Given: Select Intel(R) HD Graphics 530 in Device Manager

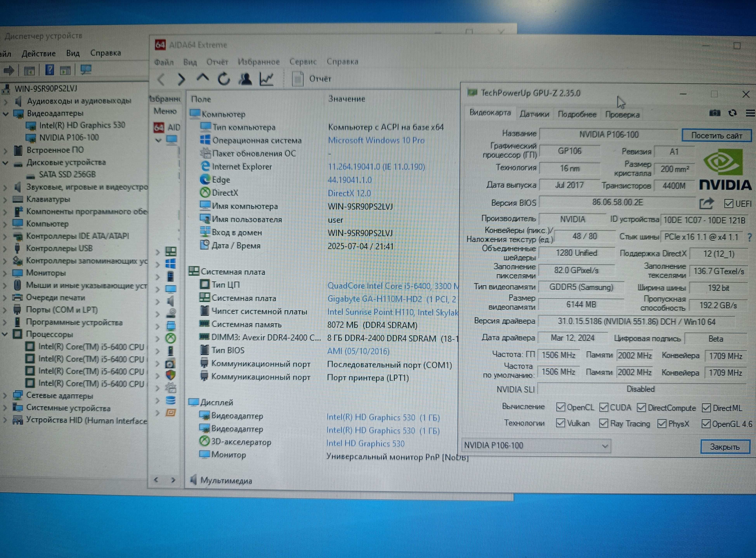Looking at the screenshot, I should 82,125.
